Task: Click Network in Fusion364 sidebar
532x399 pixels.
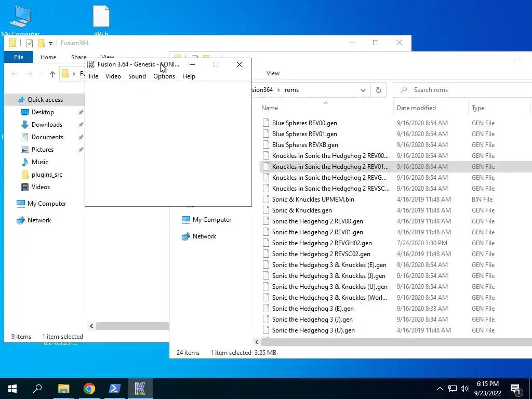Action: (39, 220)
